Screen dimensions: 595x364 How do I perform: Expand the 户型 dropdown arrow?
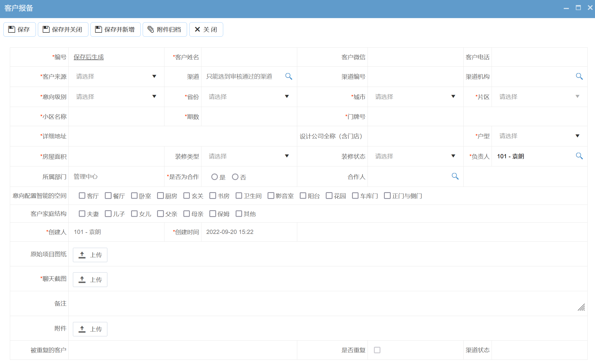point(577,136)
